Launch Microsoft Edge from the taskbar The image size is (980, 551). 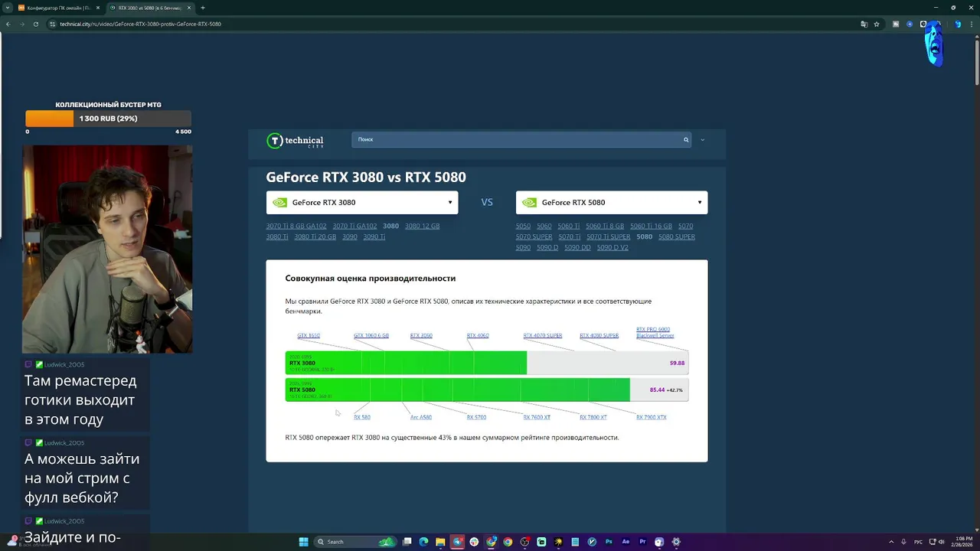click(424, 542)
